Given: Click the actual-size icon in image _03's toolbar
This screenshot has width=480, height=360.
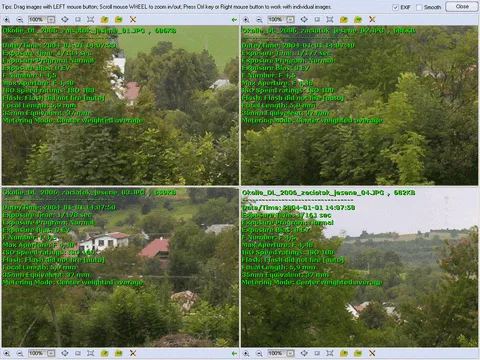Looking at the screenshot, I should 78,353.
